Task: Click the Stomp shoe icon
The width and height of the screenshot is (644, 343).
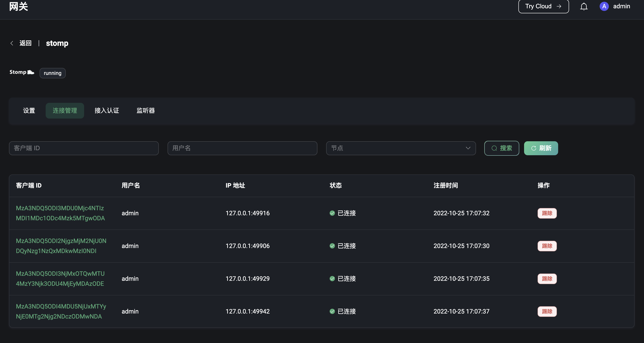Action: [x=31, y=72]
